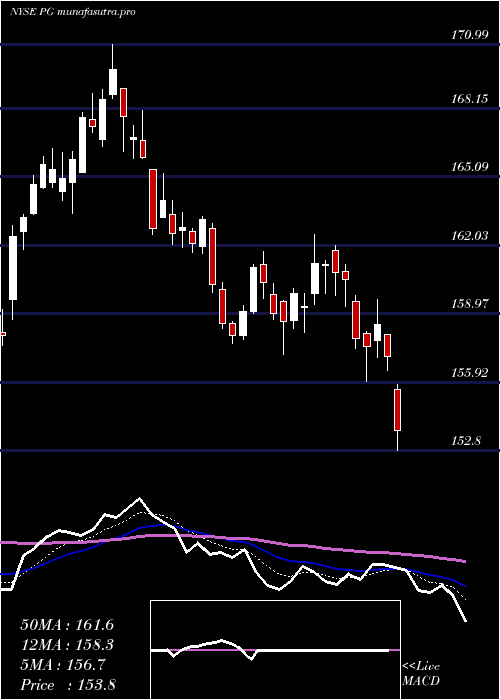500x700 pixels.
Task: Click the 5MA : 156.7 readout
Action: click(x=63, y=665)
